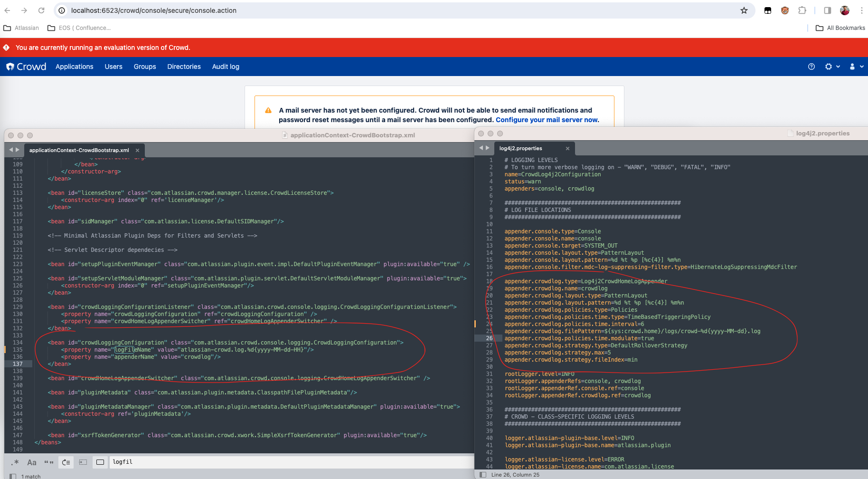The width and height of the screenshot is (868, 479).
Task: Follow the Configure your mail server now link
Action: (x=547, y=120)
